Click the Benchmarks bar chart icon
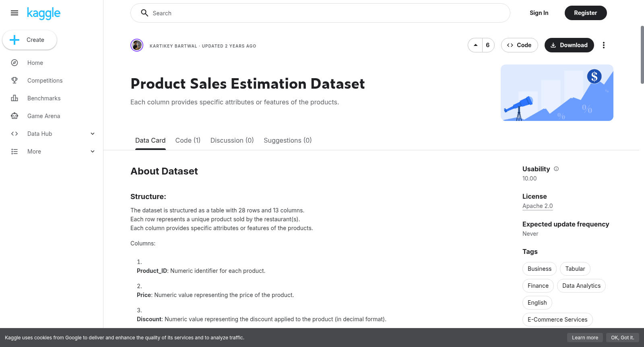644x347 pixels. [14, 98]
